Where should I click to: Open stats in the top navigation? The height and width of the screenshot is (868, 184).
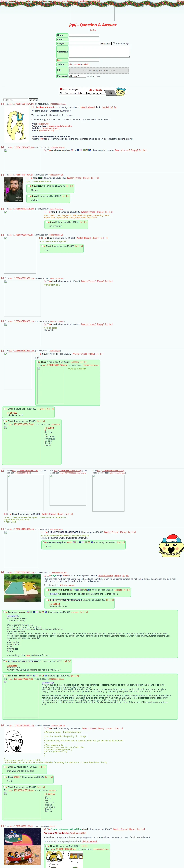click(76, 1)
